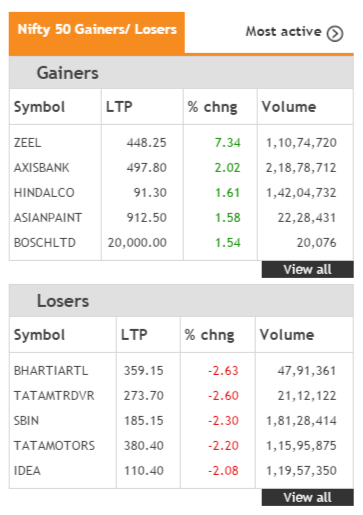The width and height of the screenshot is (363, 515).
Task: Click the Losers section heading
Action: pyautogui.click(x=63, y=301)
